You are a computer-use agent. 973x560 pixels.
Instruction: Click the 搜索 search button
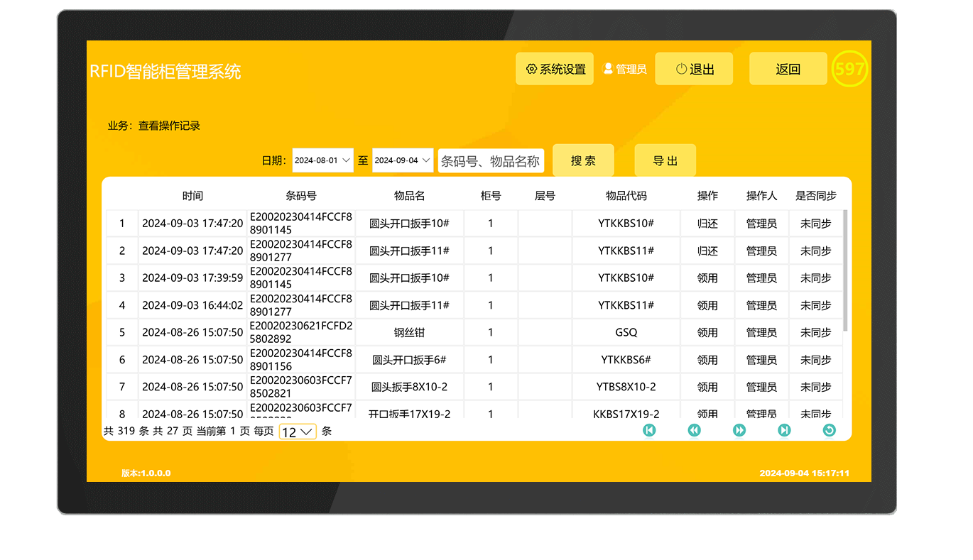583,160
